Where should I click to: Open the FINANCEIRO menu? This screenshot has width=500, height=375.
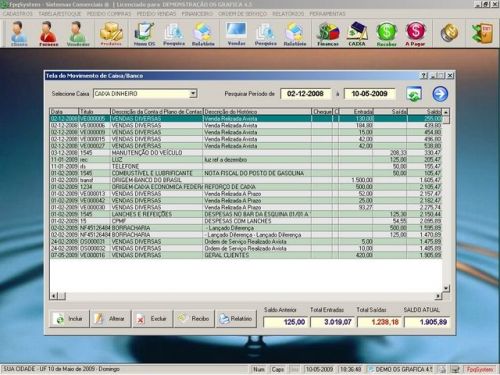pyautogui.click(x=197, y=14)
